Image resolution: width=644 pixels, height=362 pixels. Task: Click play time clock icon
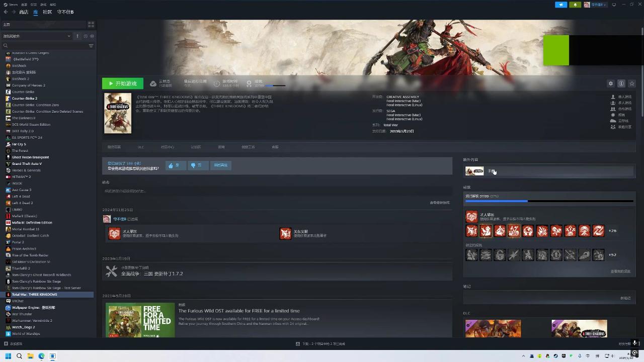click(217, 83)
